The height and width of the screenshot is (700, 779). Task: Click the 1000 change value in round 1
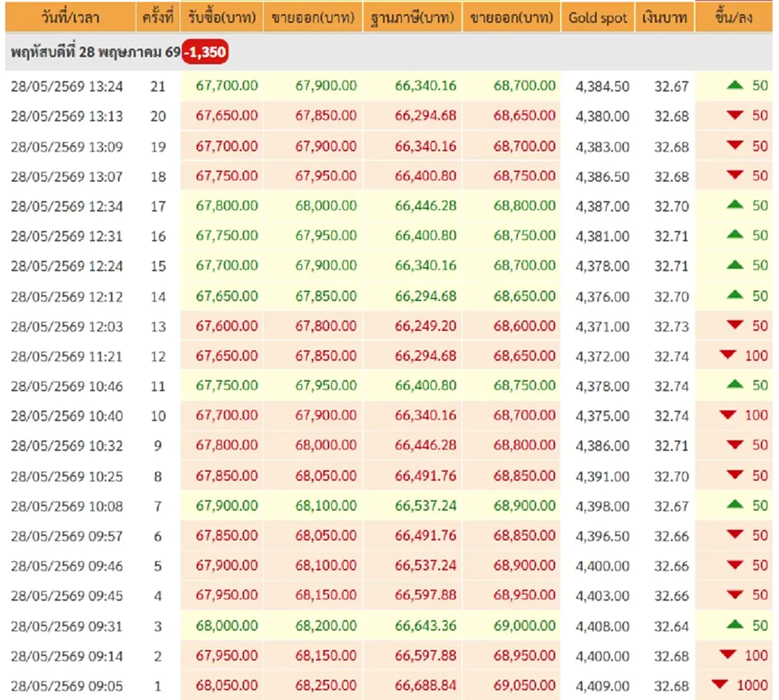752,685
